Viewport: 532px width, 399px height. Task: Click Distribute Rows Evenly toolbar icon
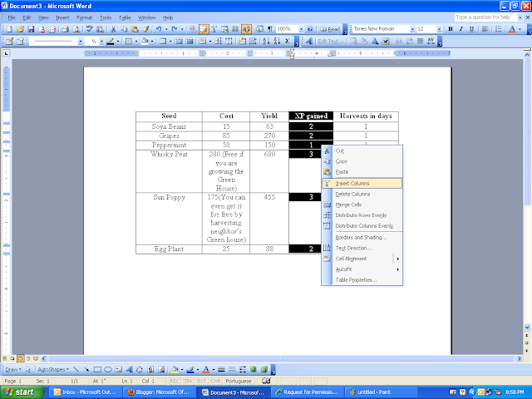point(218,42)
